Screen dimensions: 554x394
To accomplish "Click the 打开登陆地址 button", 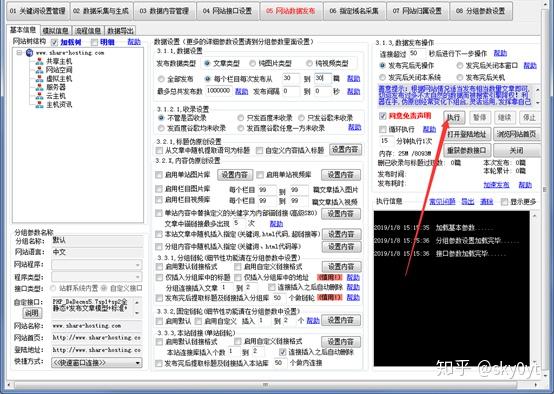I will coord(467,134).
